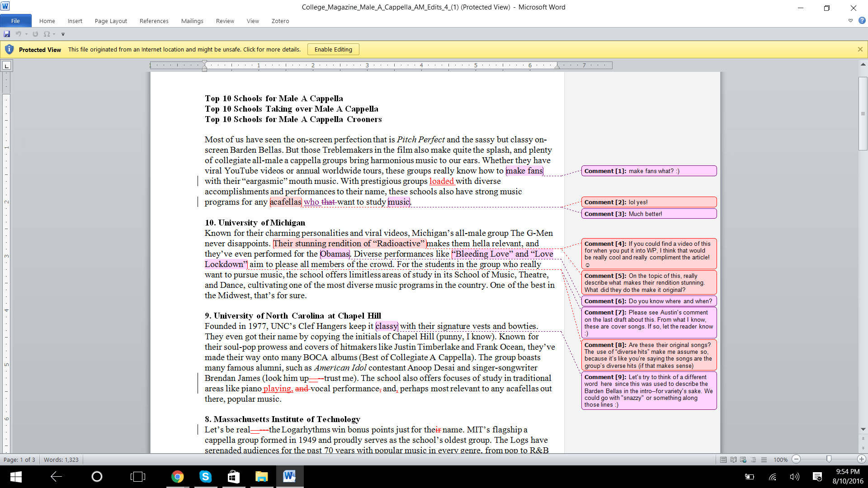Click the Microsoft Word Help question mark icon

click(x=862, y=20)
